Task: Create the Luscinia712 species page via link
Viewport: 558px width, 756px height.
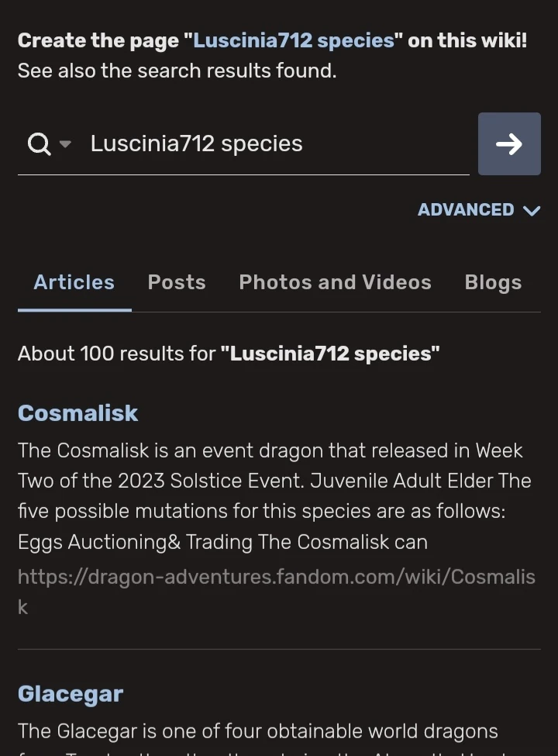Action: click(x=294, y=40)
